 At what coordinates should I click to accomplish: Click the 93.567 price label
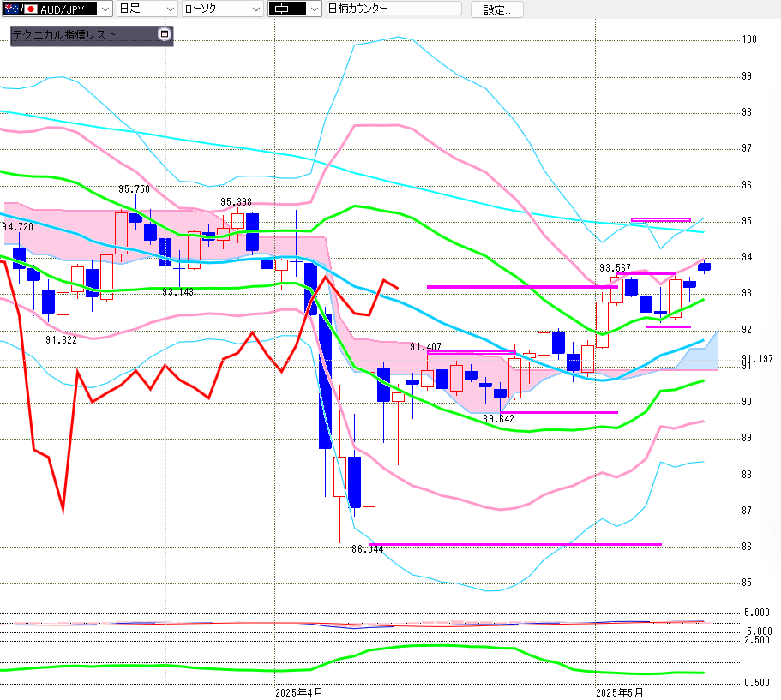[616, 268]
